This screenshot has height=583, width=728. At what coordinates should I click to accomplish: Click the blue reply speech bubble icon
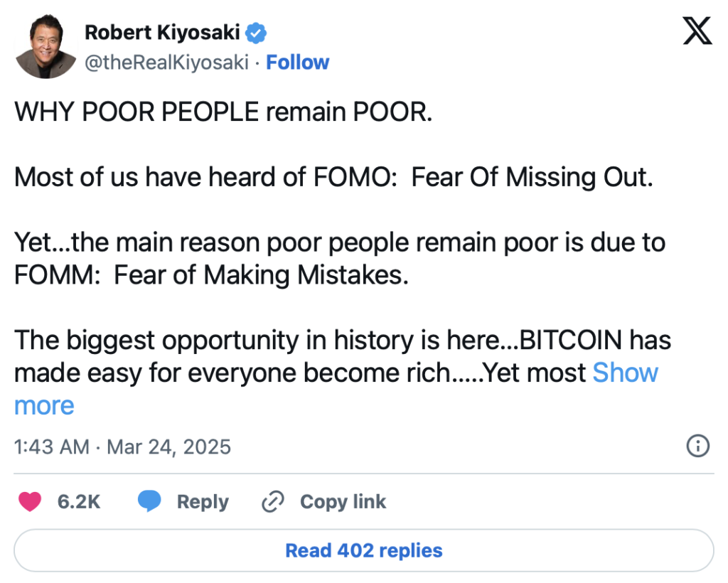(x=149, y=501)
